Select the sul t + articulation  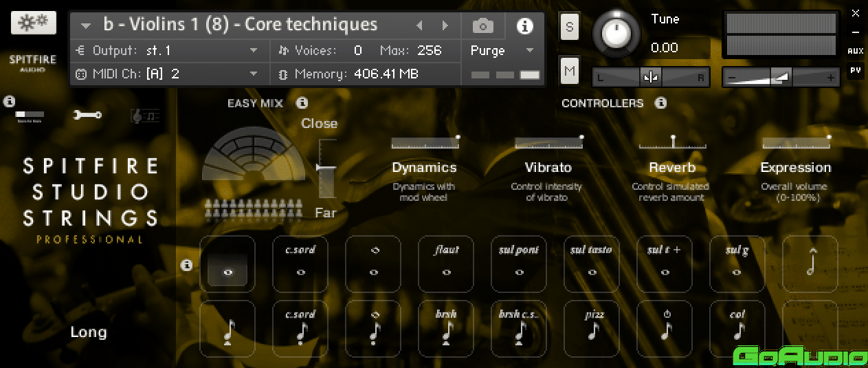665,264
